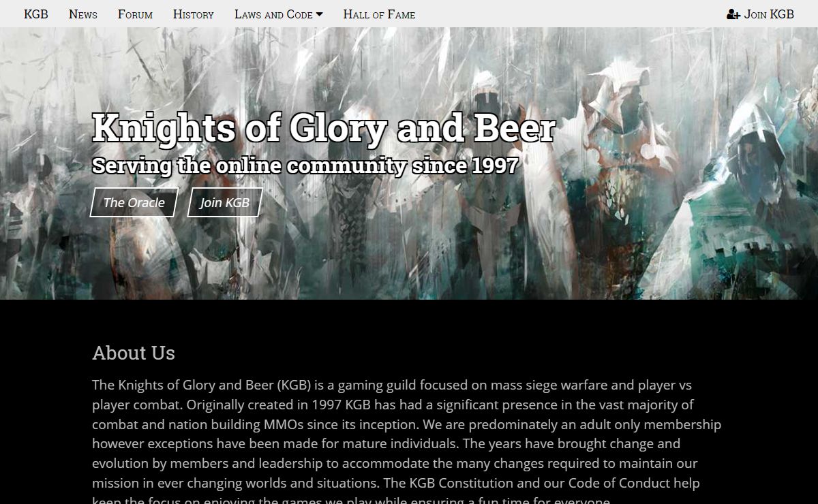818x504 pixels.
Task: Click the add-user icon beside Join KGB
Action: click(x=733, y=14)
